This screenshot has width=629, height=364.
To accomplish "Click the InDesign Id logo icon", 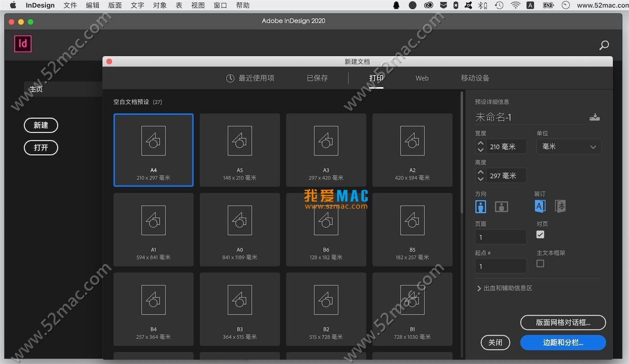I will pyautogui.click(x=22, y=44).
